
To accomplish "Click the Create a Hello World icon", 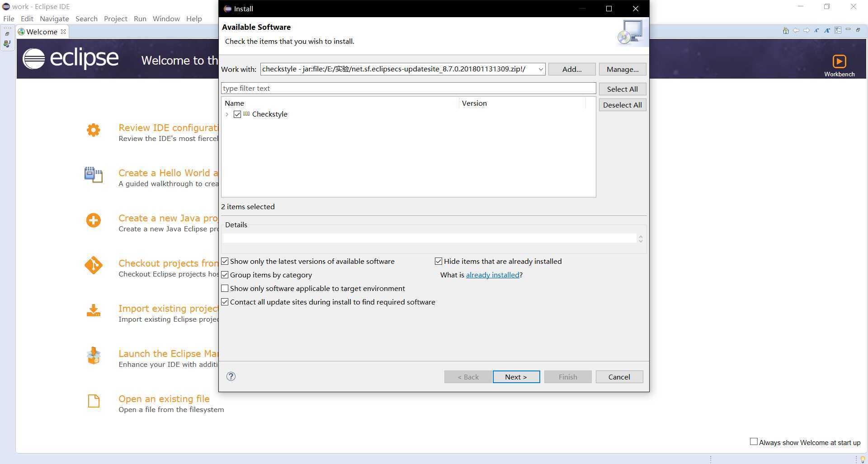I will [x=94, y=175].
